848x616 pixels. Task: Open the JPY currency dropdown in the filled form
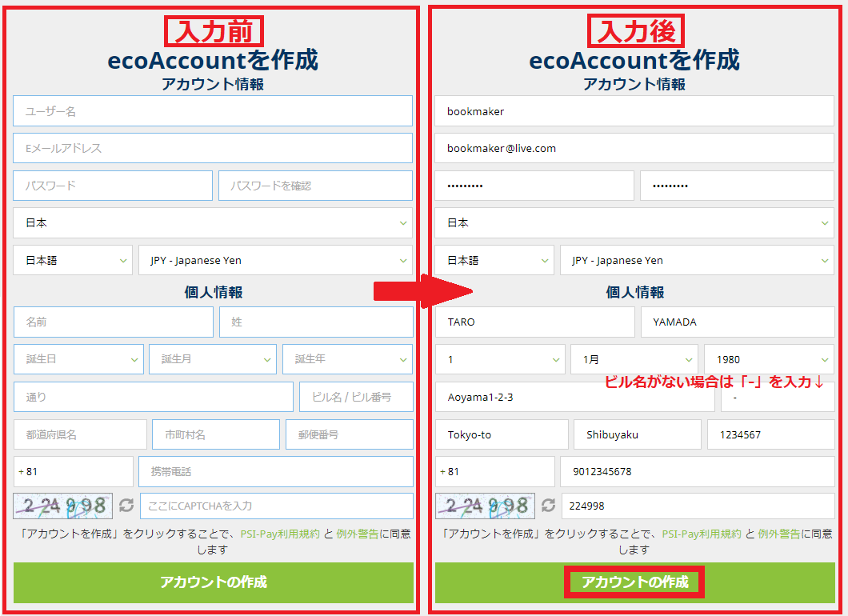click(x=697, y=260)
